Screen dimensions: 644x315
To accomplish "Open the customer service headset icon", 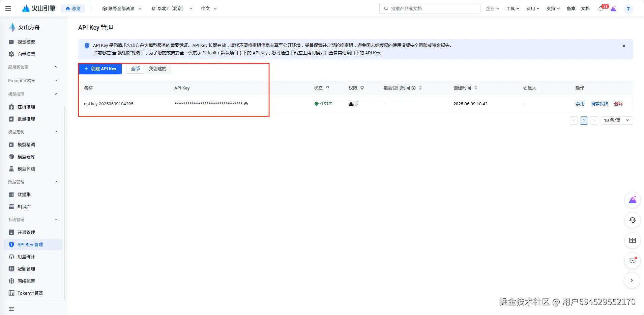I will pyautogui.click(x=632, y=220).
